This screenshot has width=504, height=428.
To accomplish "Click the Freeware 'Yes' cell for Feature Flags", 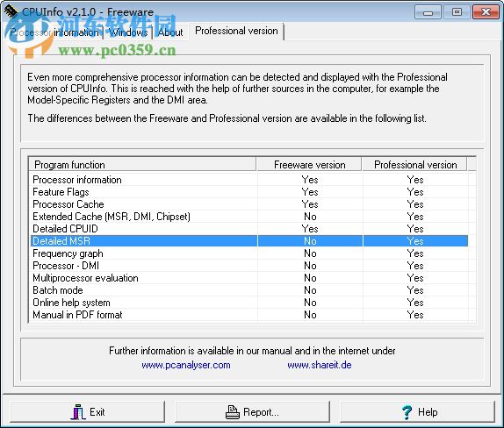I will pyautogui.click(x=310, y=192).
